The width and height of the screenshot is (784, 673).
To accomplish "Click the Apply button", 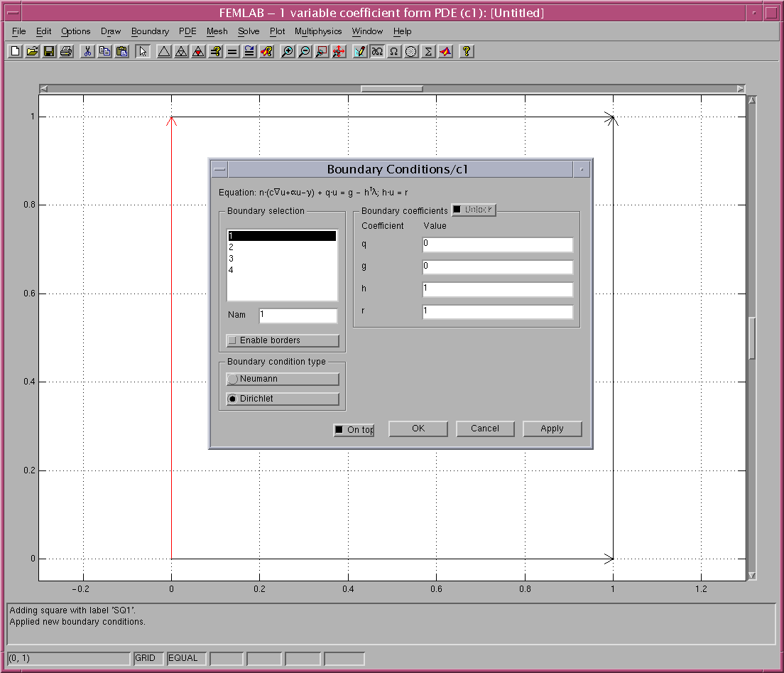I will click(x=552, y=429).
